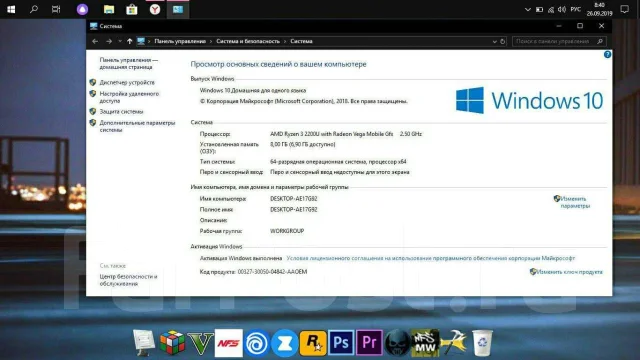Screen dimensions: 640x360
Task: Open clock and date flyout
Action: (x=599, y=9)
